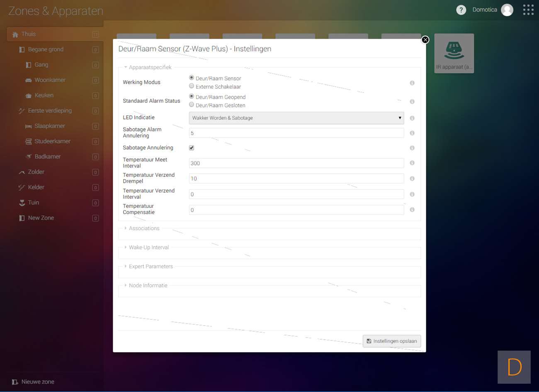Click info icon beside Sabotage Annulering checkbox
Viewport: 539px width, 392px height.
tap(412, 148)
